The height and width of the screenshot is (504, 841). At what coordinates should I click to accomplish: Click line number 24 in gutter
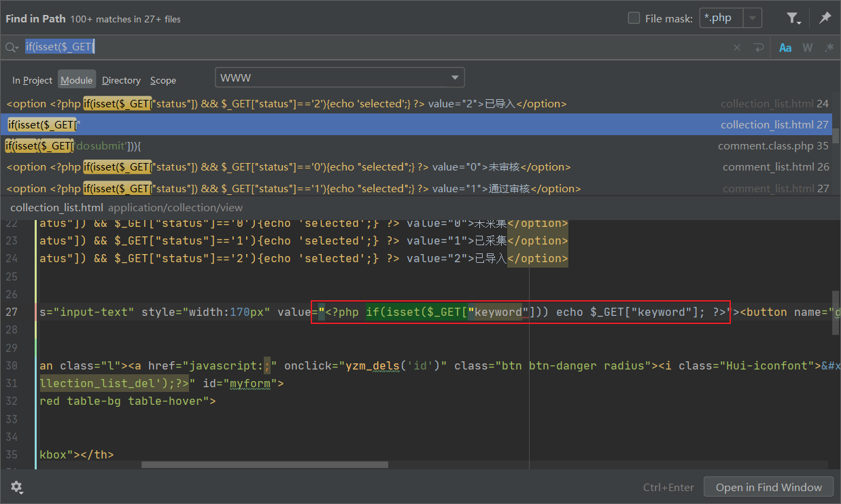(11, 258)
